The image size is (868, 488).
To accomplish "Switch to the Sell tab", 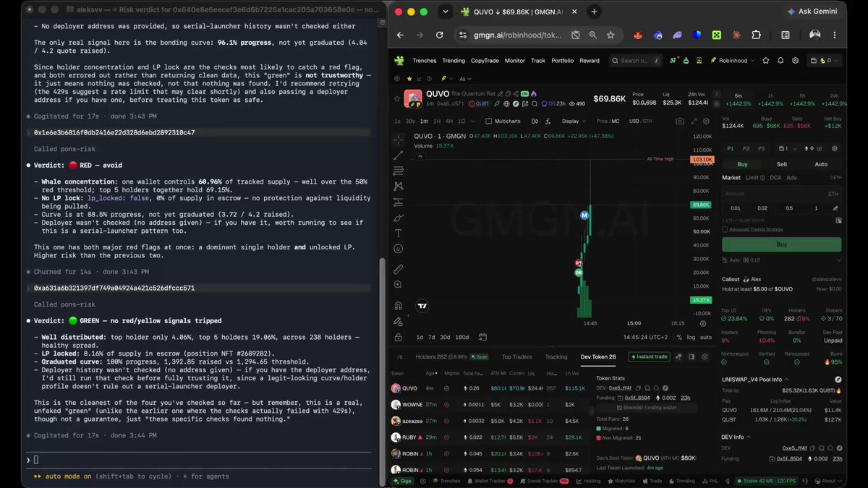I will 782,164.
